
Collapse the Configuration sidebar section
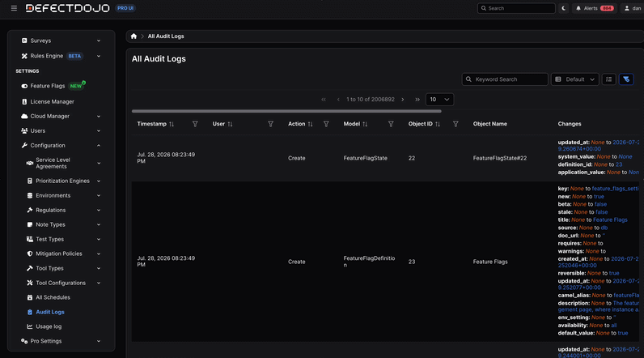click(x=61, y=146)
